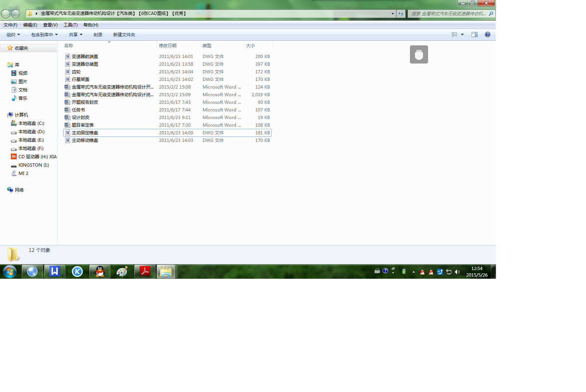Click the refresh icon beside address bar
This screenshot has width=586, height=392.
pyautogui.click(x=401, y=14)
